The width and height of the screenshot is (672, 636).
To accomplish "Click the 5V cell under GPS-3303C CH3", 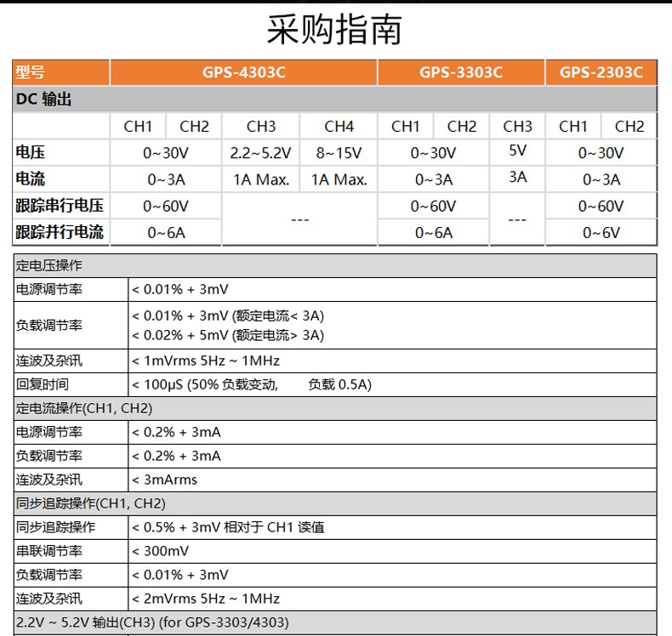I will pos(517,151).
